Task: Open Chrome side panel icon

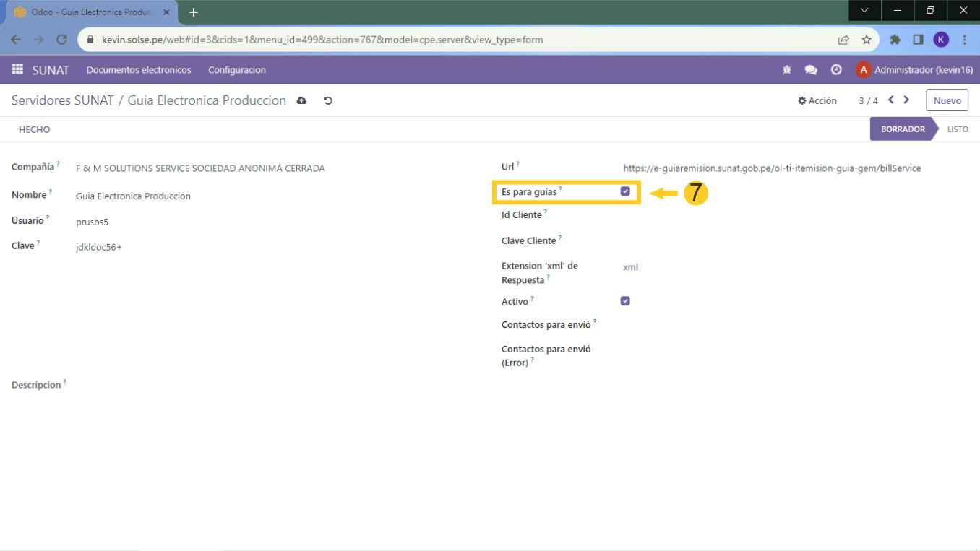Action: 918,40
